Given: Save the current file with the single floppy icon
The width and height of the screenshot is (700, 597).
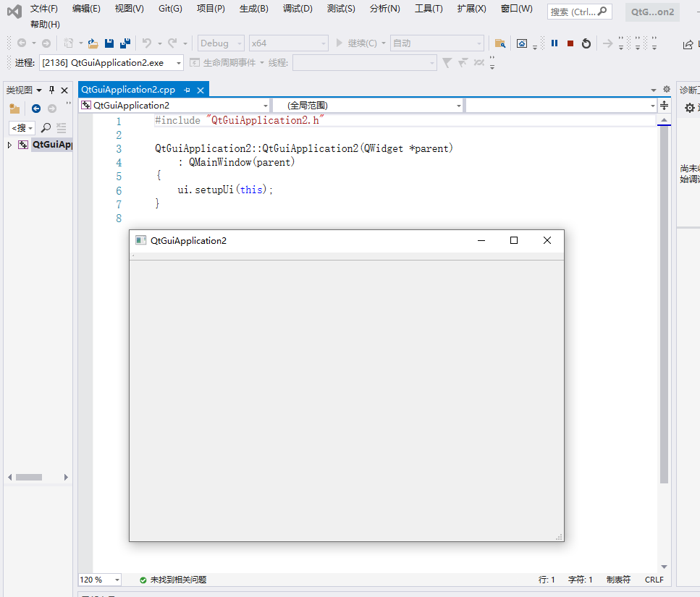Looking at the screenshot, I should coord(109,43).
